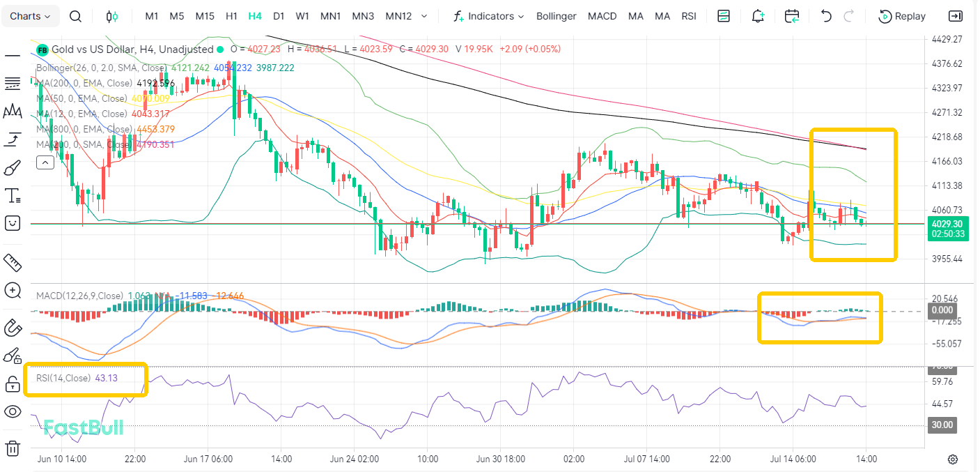Toggle hide all drawings eye icon
Viewport: 980px width, 472px height.
12,411
